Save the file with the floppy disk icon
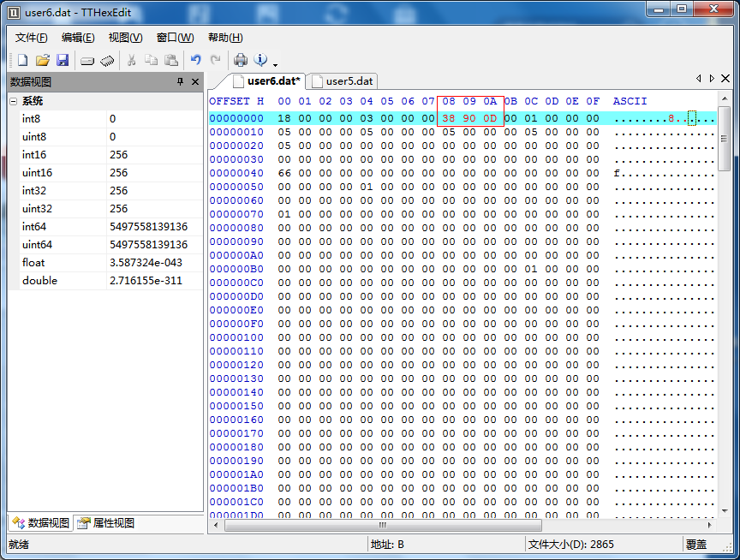Viewport: 740px width, 560px height. tap(63, 60)
